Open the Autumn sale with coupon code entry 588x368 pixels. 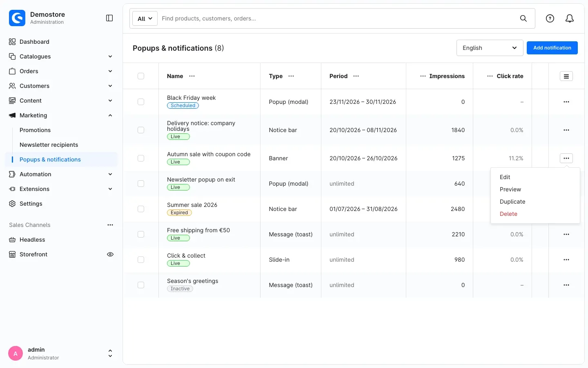[209, 154]
